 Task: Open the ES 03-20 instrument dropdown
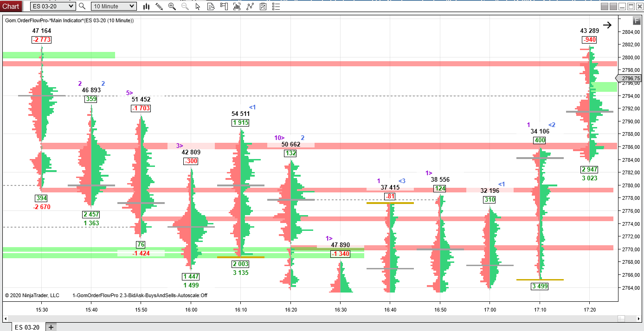pos(53,6)
